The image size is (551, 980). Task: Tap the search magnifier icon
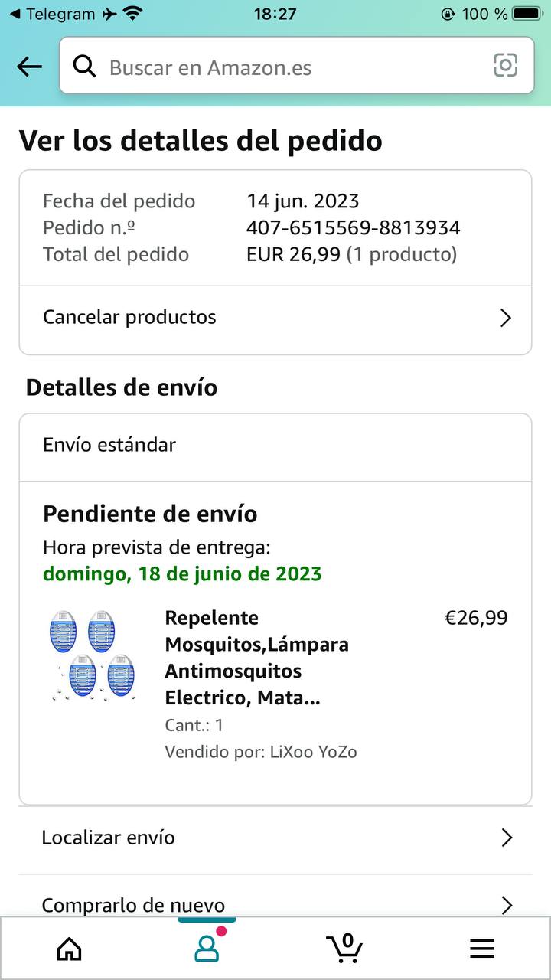point(84,67)
